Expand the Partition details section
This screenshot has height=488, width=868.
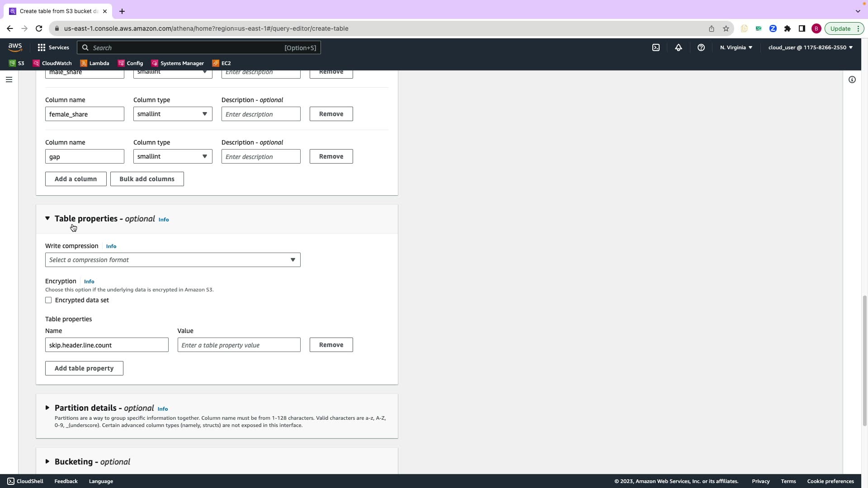(x=47, y=408)
